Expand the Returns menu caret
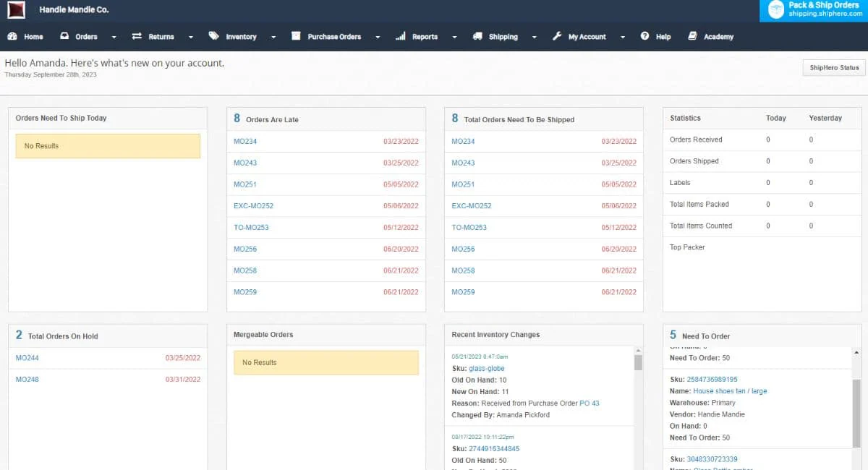Screen dimensions: 868x470 tap(191, 37)
